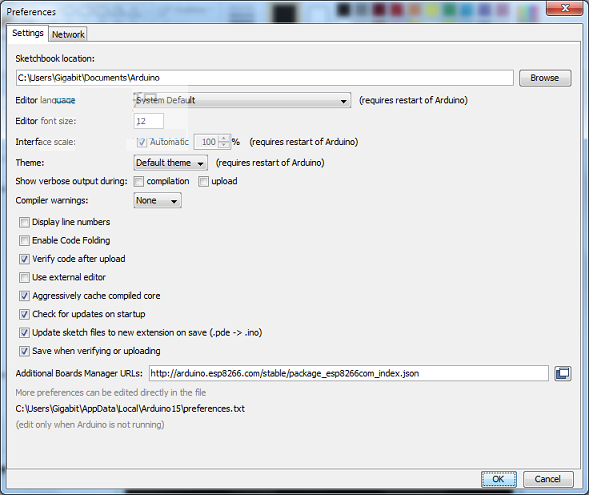Close the Preferences dialog with X
Image resolution: width=589 pixels, height=495 pixels.
[x=566, y=8]
